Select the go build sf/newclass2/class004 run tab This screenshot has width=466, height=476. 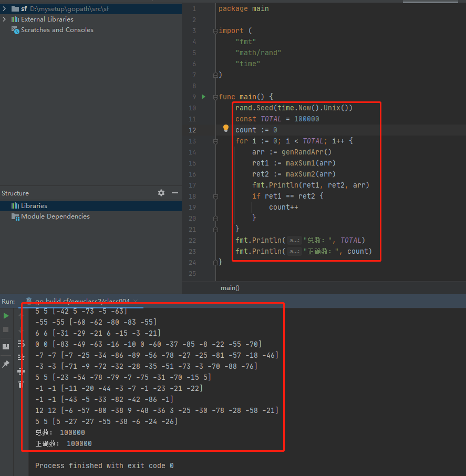pyautogui.click(x=82, y=301)
